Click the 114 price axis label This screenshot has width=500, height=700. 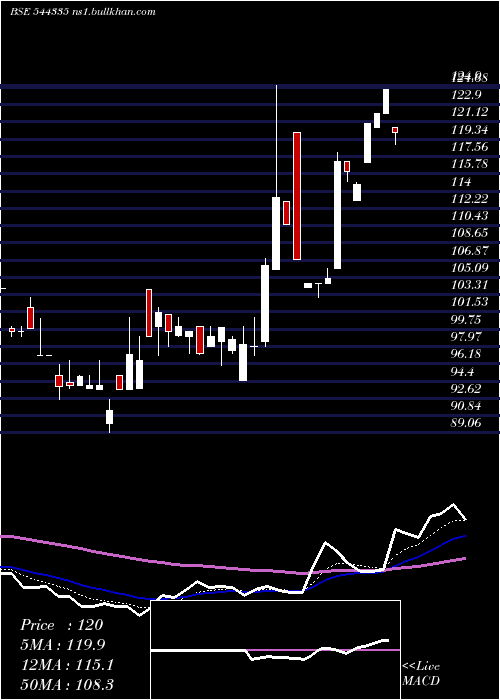(x=461, y=181)
